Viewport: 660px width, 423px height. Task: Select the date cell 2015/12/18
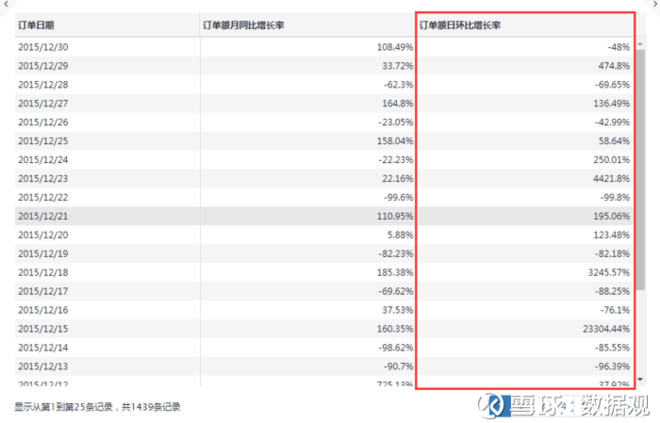click(x=43, y=273)
